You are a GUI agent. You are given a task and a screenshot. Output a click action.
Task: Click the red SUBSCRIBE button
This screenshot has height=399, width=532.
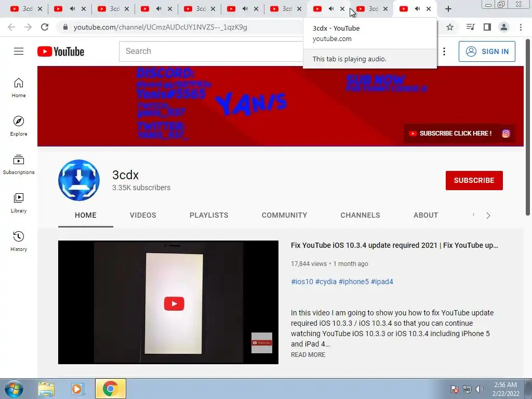tap(474, 180)
